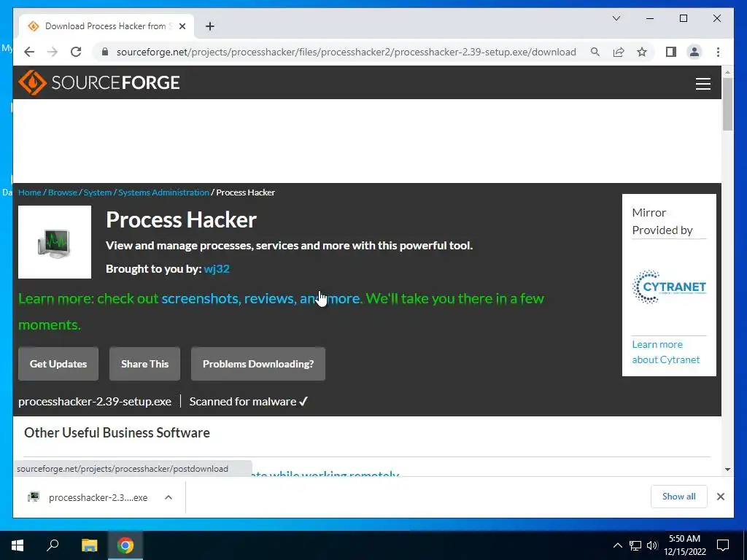Open a new tab with plus button
747x560 pixels.
click(210, 26)
